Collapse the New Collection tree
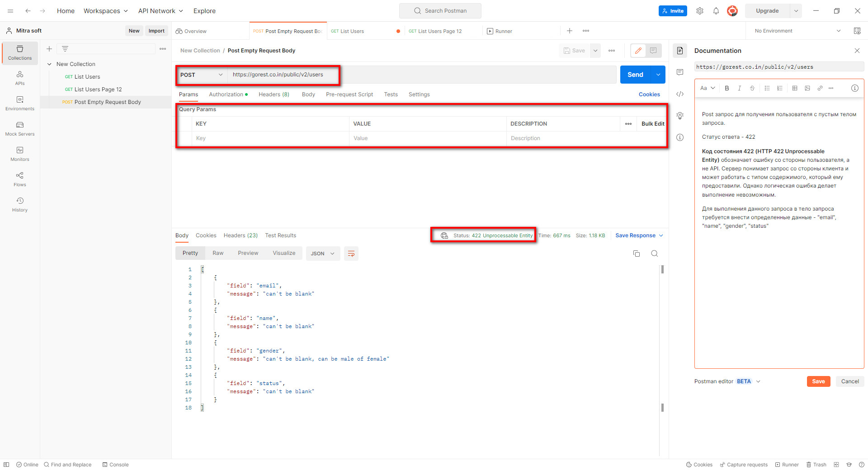The height and width of the screenshot is (470, 868). pos(49,64)
